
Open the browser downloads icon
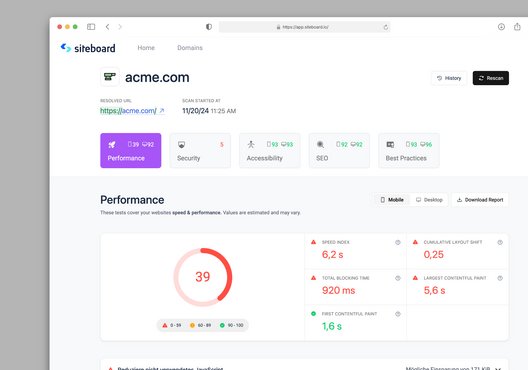coord(501,27)
